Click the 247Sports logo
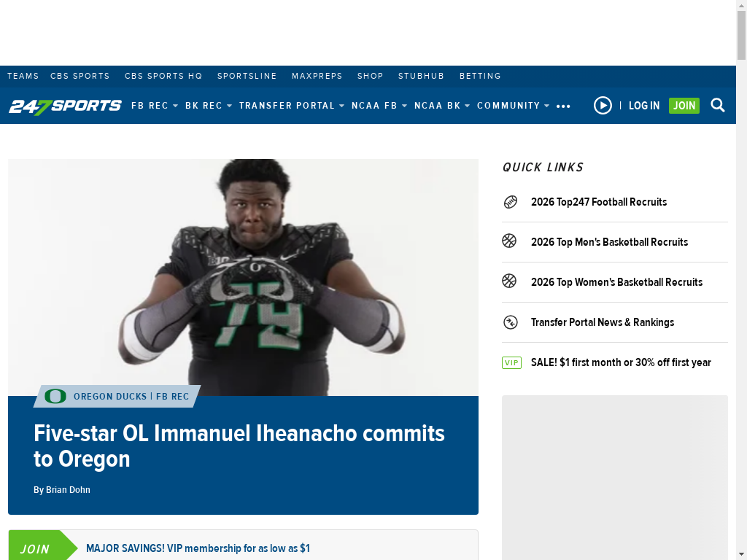 (65, 106)
